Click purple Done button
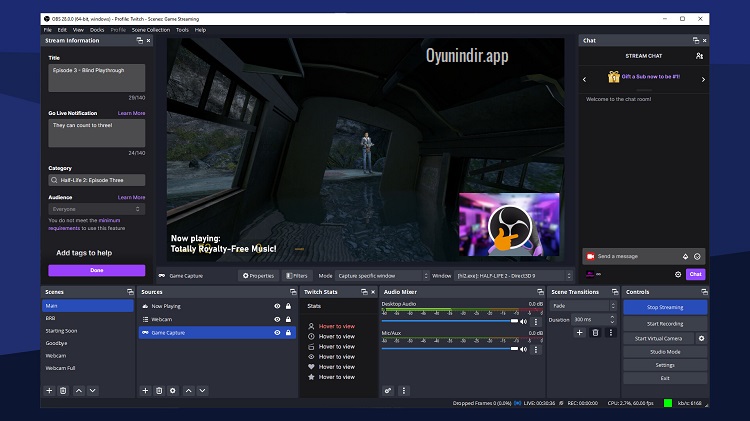The image size is (750, 421). click(x=97, y=270)
